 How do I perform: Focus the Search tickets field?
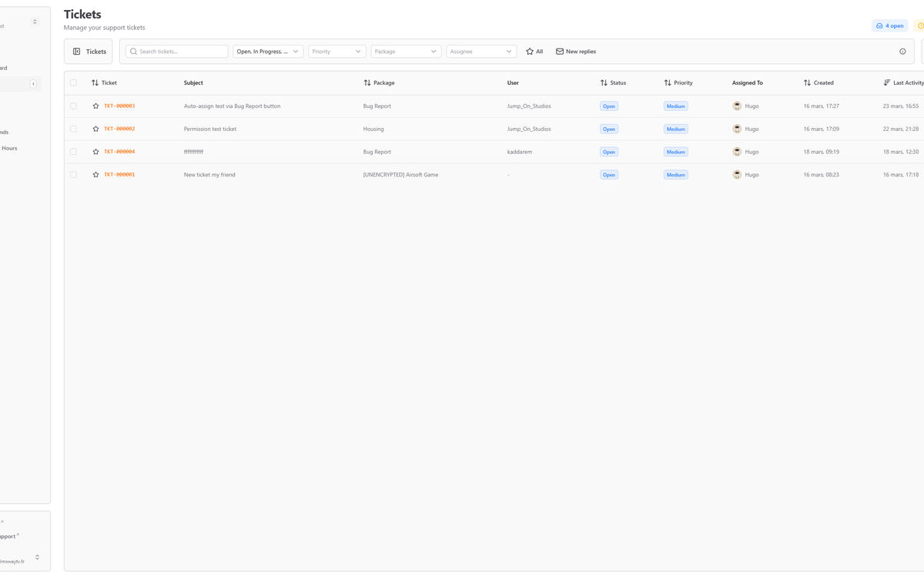tap(177, 52)
